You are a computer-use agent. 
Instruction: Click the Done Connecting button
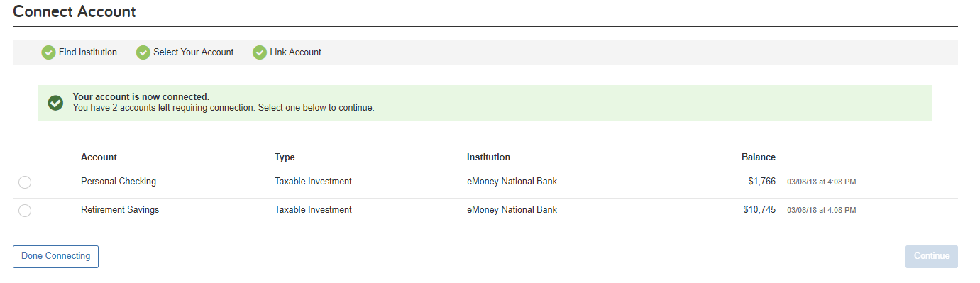55,256
